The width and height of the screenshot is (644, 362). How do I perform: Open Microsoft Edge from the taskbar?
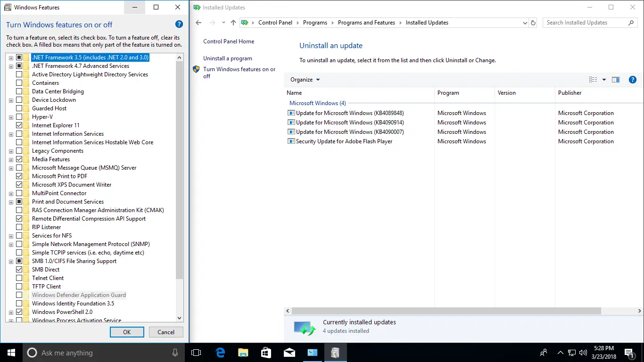[x=220, y=352]
